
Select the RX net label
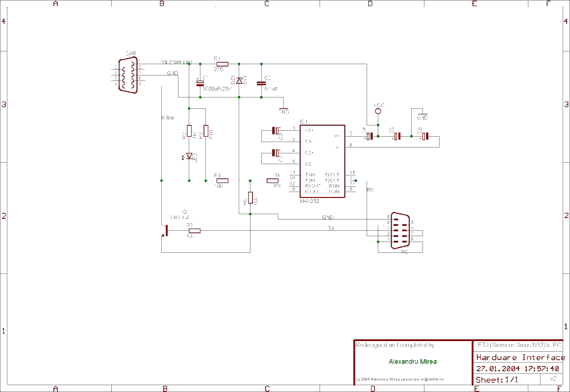pos(370,190)
